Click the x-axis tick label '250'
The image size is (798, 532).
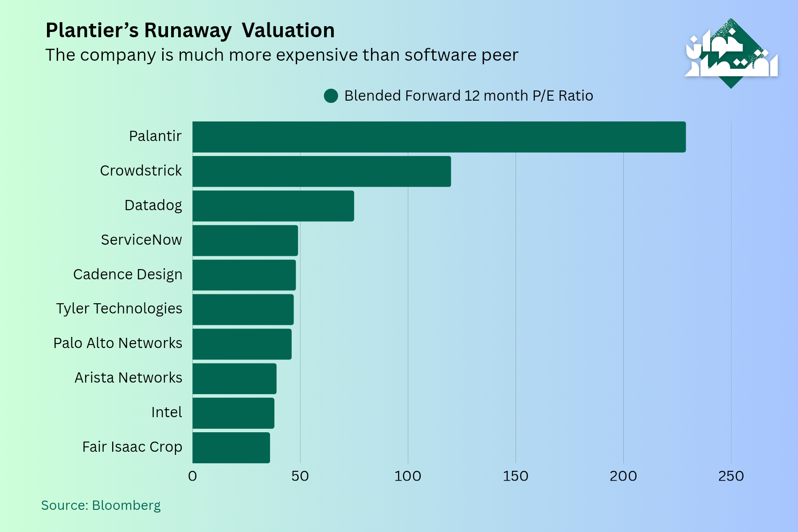click(x=731, y=476)
